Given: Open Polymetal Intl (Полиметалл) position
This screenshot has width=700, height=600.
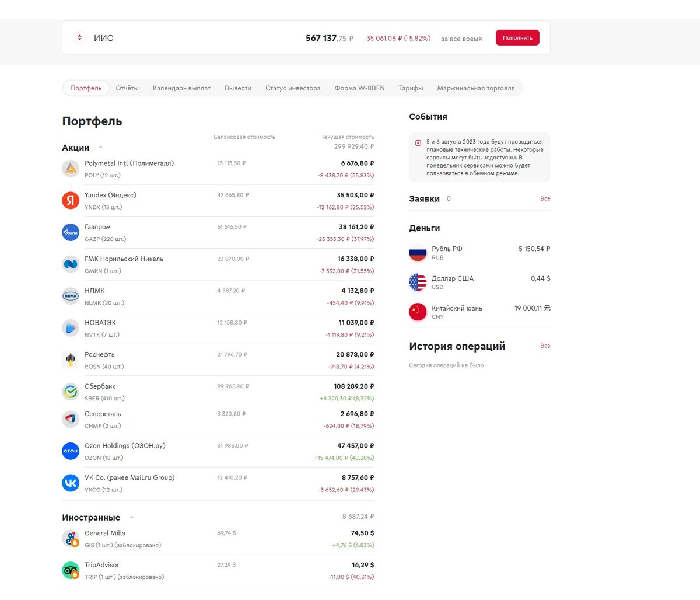Looking at the screenshot, I should click(129, 163).
